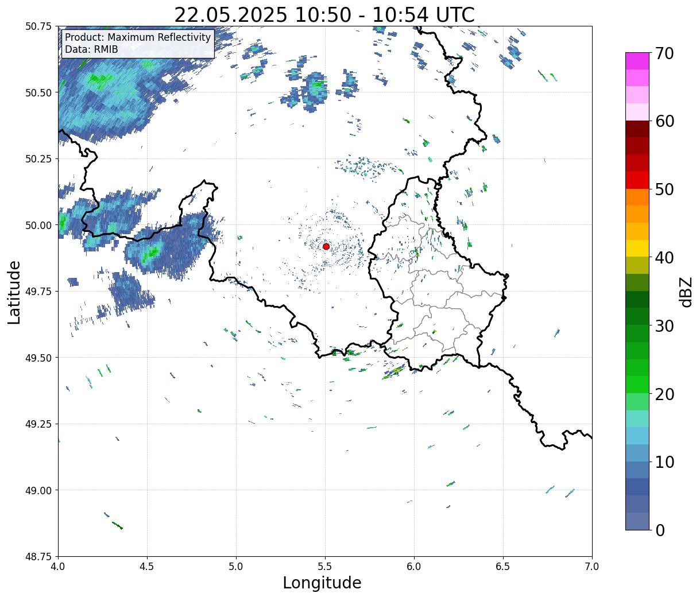Screen dimensions: 700x597
Task: Click the colorbar tick label 20
Action: pyautogui.click(x=665, y=394)
